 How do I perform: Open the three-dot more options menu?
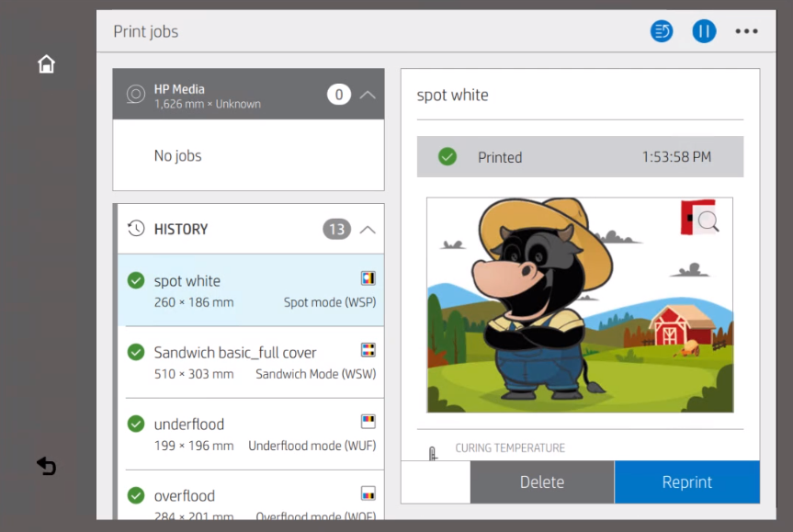(x=746, y=31)
